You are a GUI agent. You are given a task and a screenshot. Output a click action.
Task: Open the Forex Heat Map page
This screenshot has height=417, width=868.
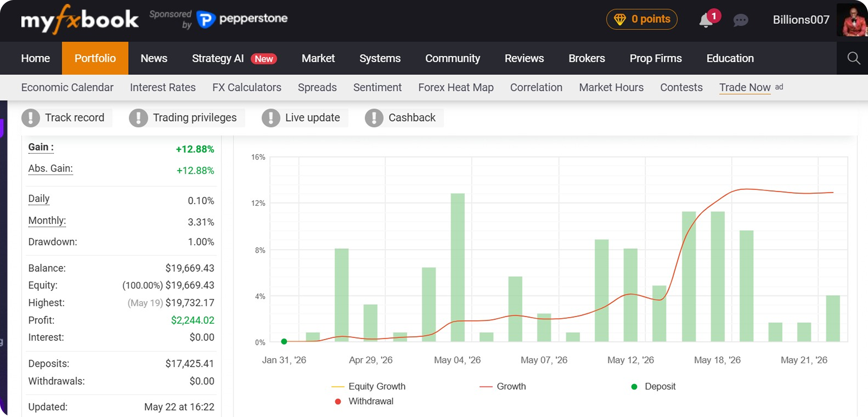(456, 87)
